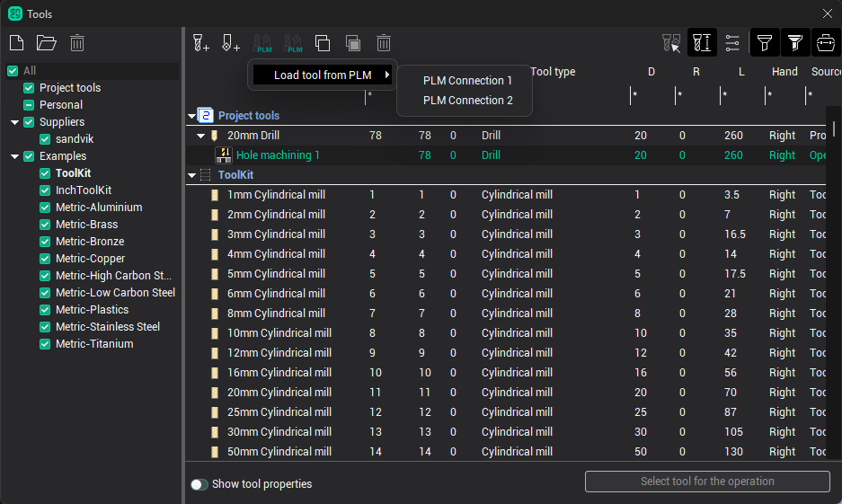Open the sliders settings icon
This screenshot has height=504, width=842.
click(732, 42)
